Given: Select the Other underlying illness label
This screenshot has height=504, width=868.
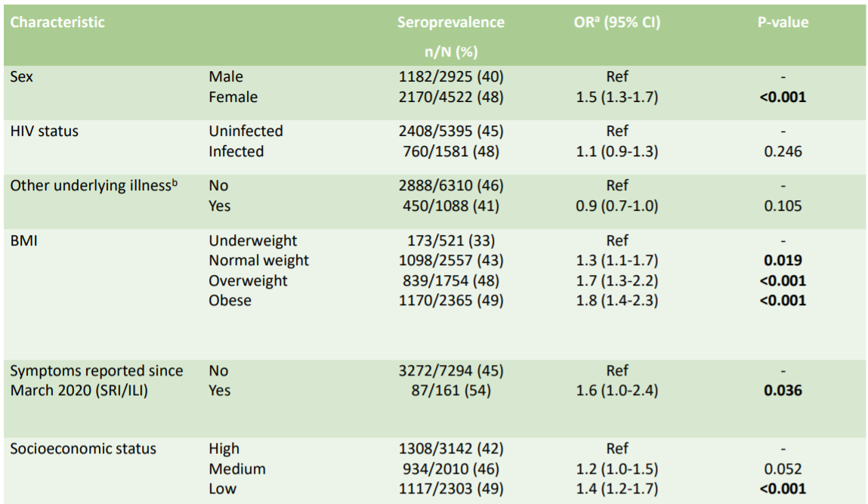Looking at the screenshot, I should (94, 185).
